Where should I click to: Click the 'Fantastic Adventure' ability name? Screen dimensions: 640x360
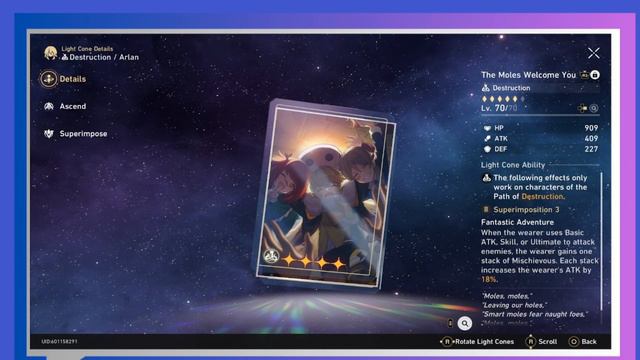click(x=517, y=222)
